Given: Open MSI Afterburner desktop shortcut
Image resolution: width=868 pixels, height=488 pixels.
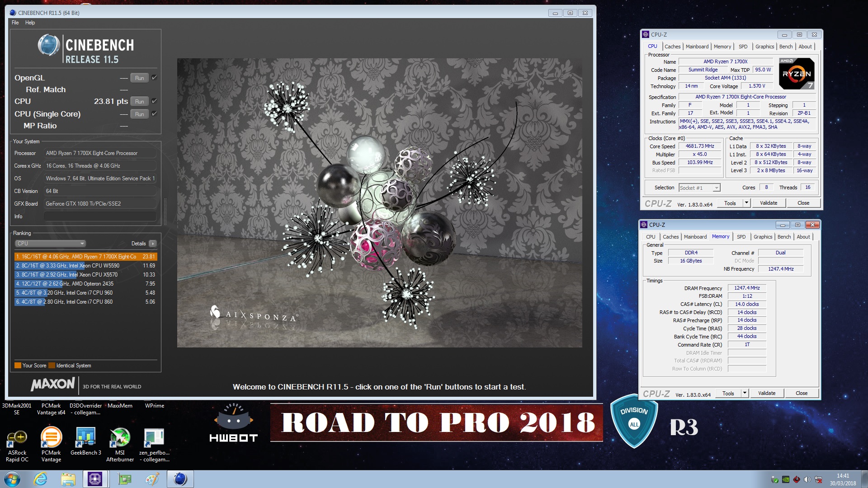Looking at the screenshot, I should pyautogui.click(x=120, y=445).
